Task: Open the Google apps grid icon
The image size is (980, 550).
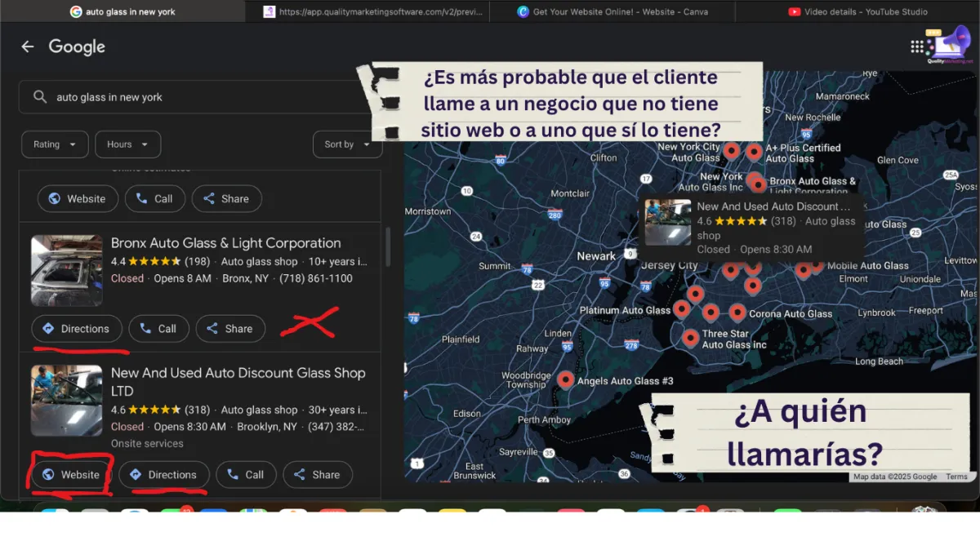Action: pyautogui.click(x=917, y=47)
